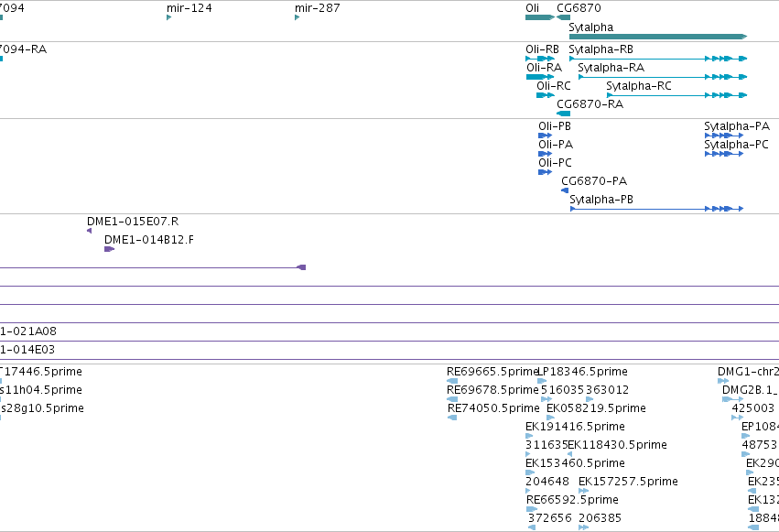Select the RE69665.5prime EST label
Viewport: 779px width, 532px height.
(x=492, y=372)
